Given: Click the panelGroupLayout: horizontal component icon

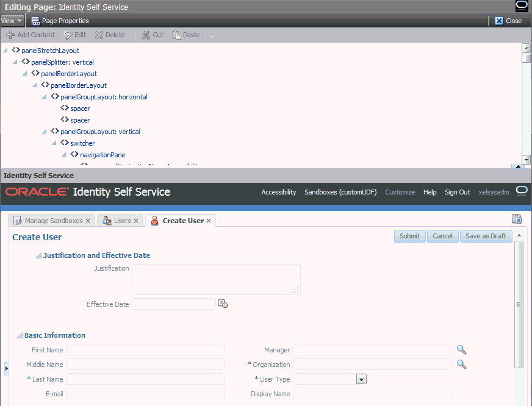Looking at the screenshot, I should [x=55, y=96].
